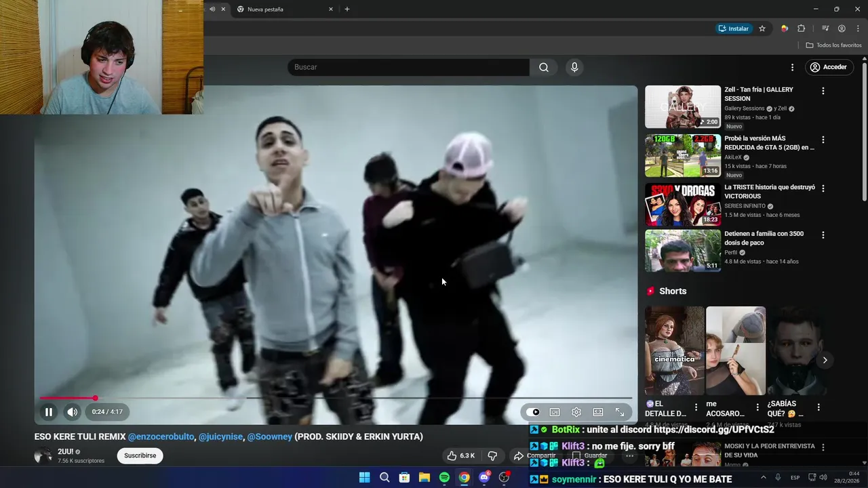
Task: Follow the @juicynise link in title
Action: [x=220, y=436]
